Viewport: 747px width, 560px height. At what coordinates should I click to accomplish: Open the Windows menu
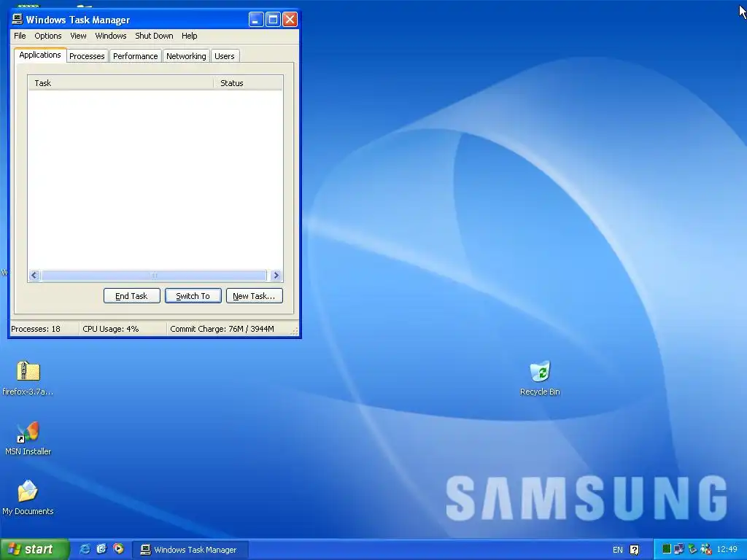[x=111, y=36]
